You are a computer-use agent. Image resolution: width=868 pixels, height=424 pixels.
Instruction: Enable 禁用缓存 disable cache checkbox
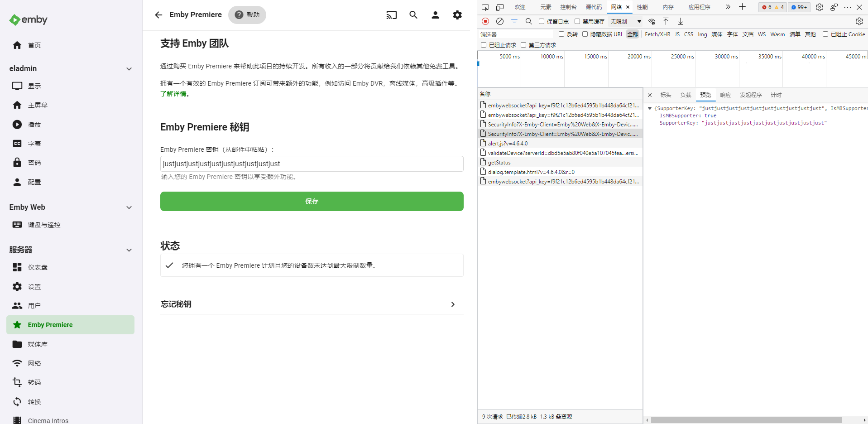coord(577,21)
